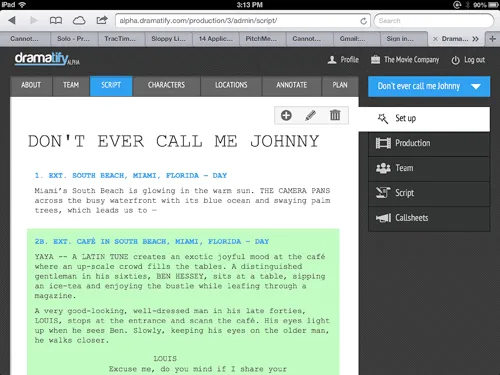
Task: Switch to the 14 Applic... browser tab
Action: (x=215, y=39)
